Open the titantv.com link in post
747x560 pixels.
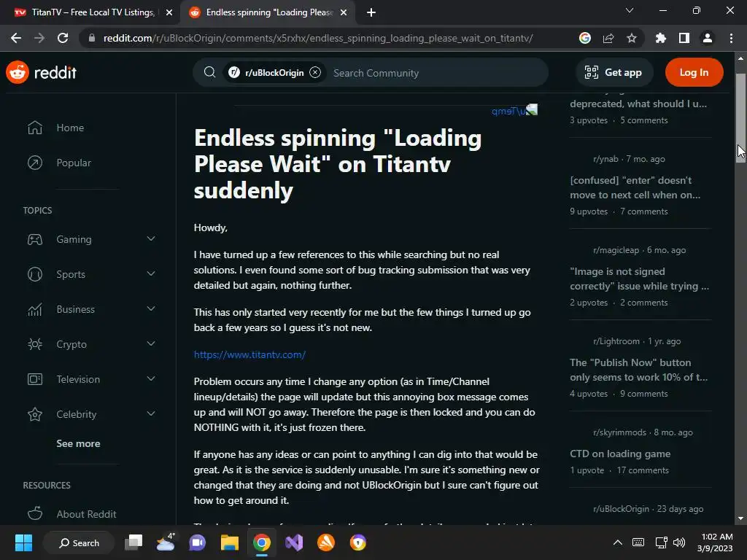pyautogui.click(x=249, y=355)
